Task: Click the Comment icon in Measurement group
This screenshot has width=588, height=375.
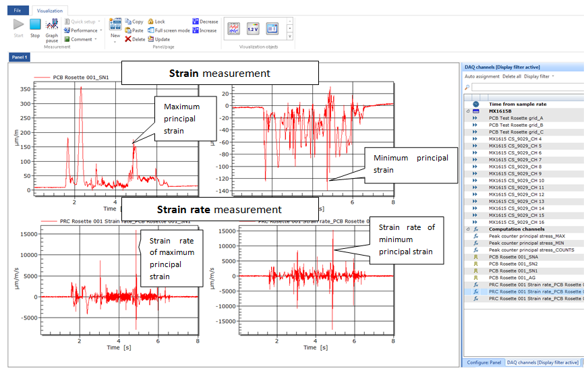Action: click(x=67, y=39)
